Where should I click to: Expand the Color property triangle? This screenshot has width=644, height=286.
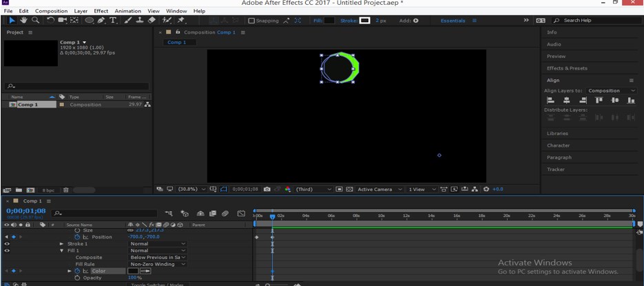tap(70, 272)
